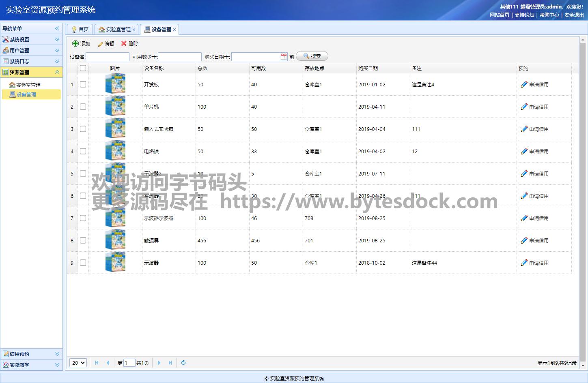The width and height of the screenshot is (588, 383).
Task: Switch to the 首页 tab
Action: [80, 30]
